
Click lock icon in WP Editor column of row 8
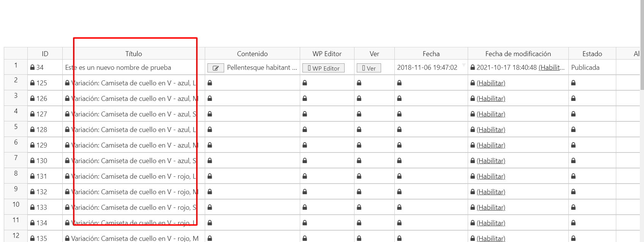coord(305,176)
